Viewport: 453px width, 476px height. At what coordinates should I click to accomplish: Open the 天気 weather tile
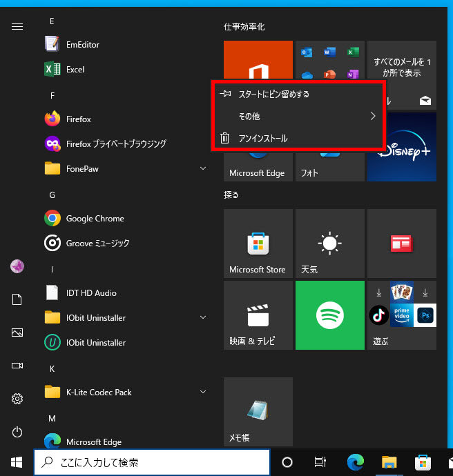[x=329, y=244]
